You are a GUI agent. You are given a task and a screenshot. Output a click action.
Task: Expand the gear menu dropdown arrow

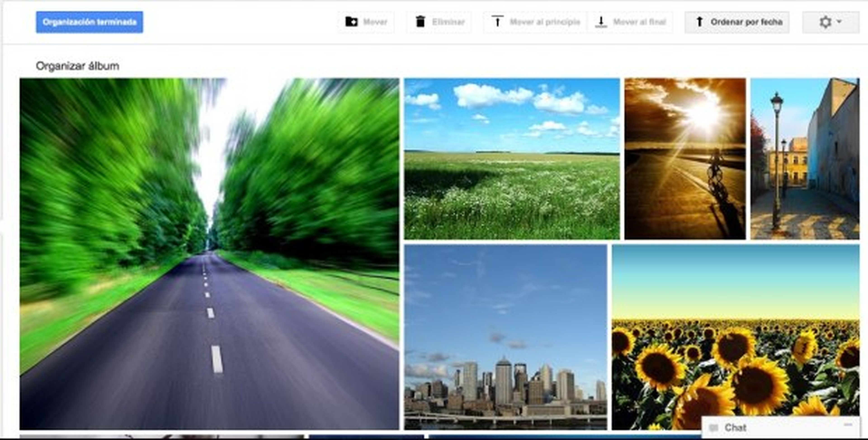point(839,21)
